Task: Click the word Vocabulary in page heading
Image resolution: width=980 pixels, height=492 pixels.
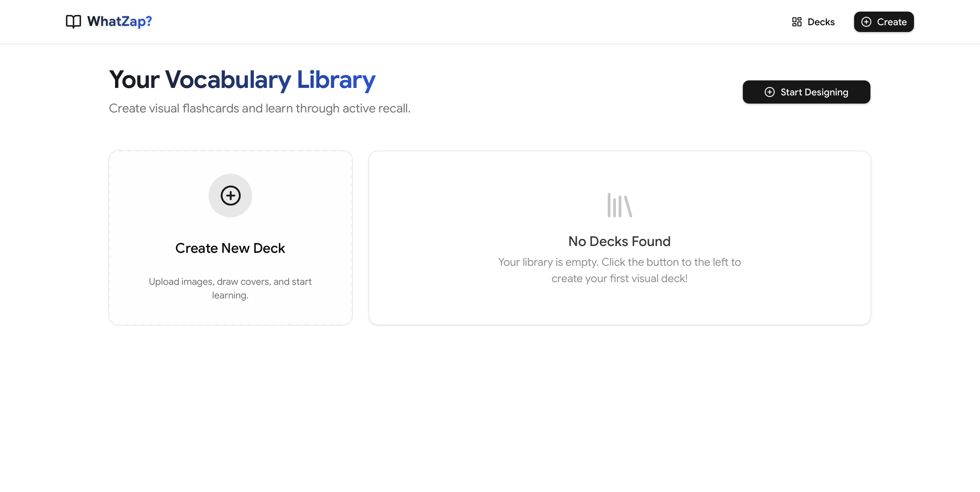Action: [228, 80]
